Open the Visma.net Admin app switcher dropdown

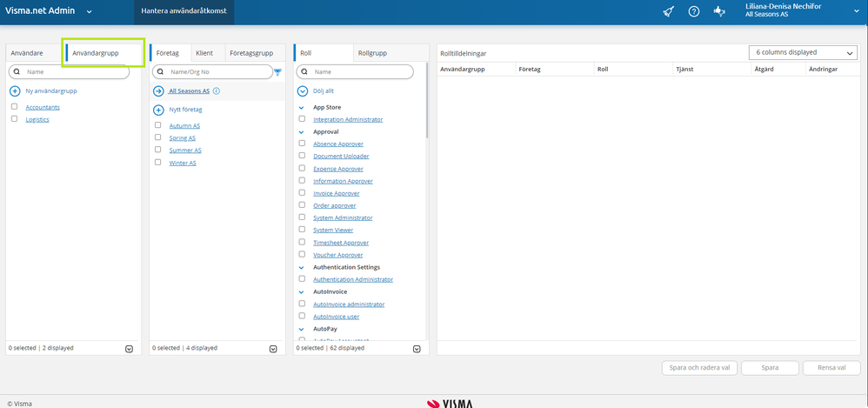pyautogui.click(x=89, y=11)
